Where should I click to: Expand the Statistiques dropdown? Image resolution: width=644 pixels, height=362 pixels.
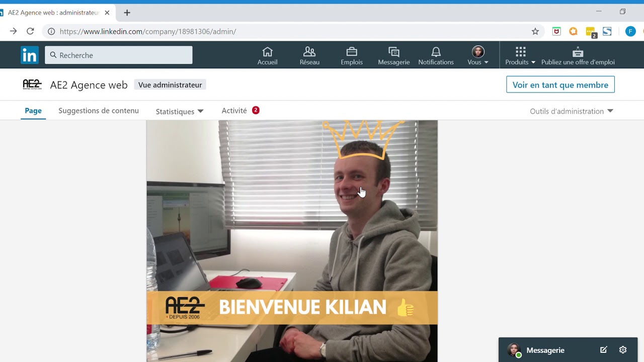pyautogui.click(x=180, y=111)
